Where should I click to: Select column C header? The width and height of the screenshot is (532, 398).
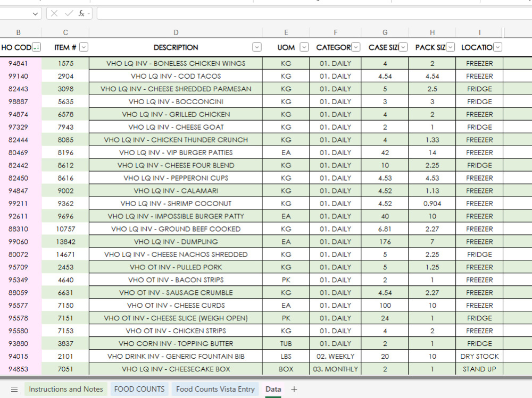(x=65, y=32)
